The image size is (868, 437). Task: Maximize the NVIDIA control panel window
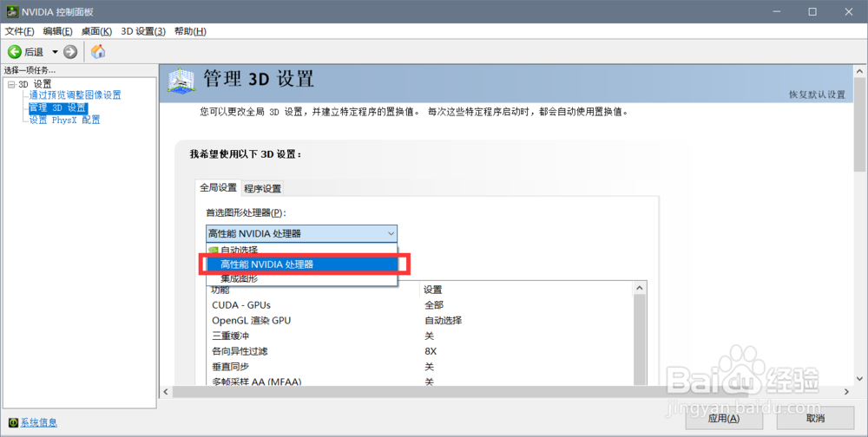812,11
